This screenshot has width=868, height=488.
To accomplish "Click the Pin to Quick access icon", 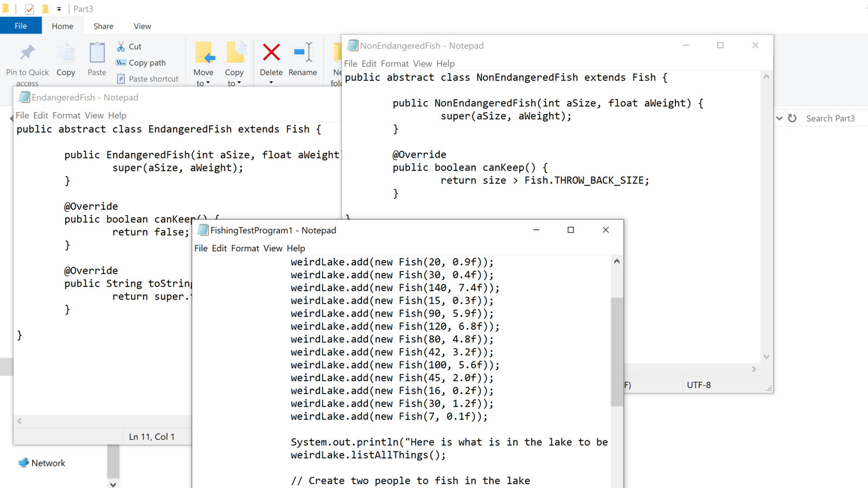I will 27,53.
